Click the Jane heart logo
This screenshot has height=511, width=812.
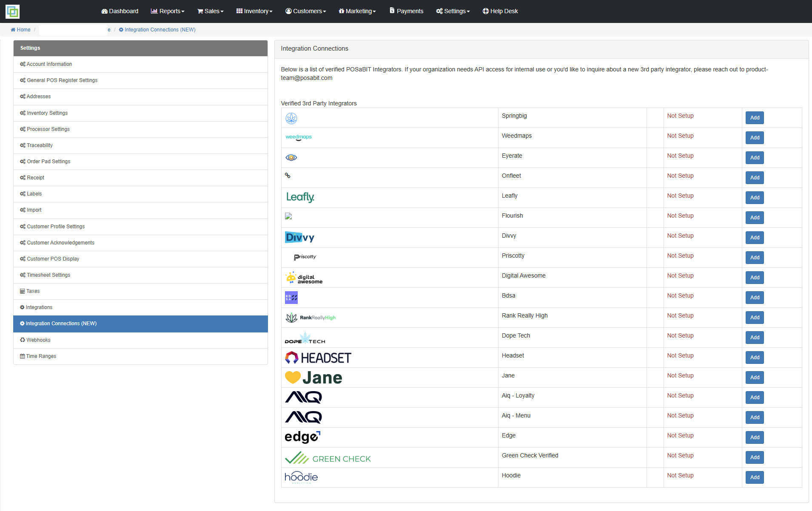click(x=314, y=378)
